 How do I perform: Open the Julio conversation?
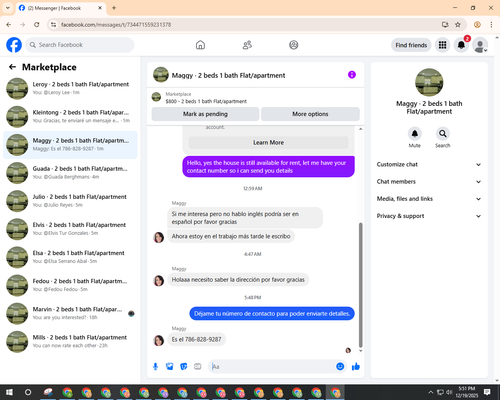(x=70, y=201)
